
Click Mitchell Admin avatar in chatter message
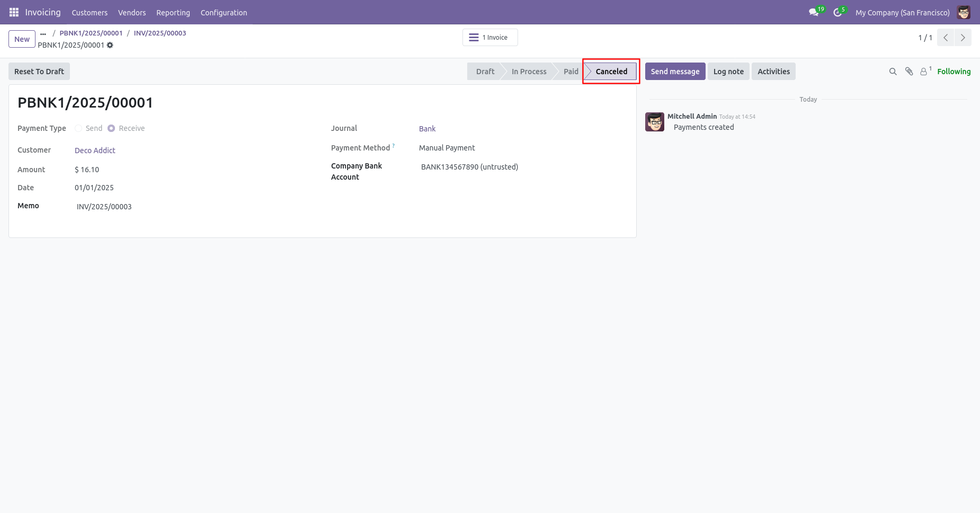tap(655, 122)
